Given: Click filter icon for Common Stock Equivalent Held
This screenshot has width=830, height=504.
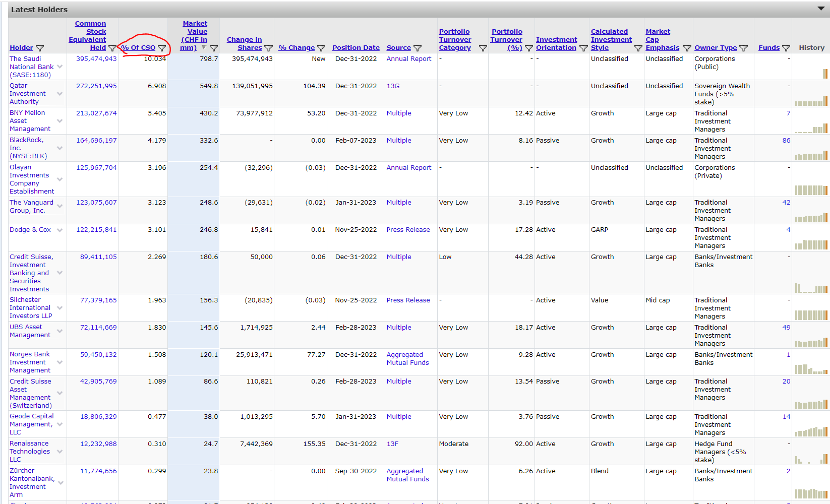Looking at the screenshot, I should tap(112, 48).
